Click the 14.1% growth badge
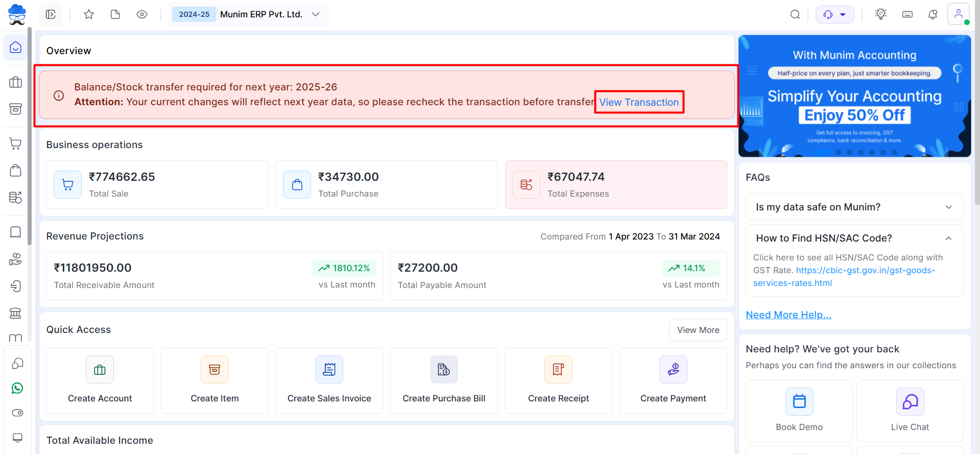 tap(690, 268)
